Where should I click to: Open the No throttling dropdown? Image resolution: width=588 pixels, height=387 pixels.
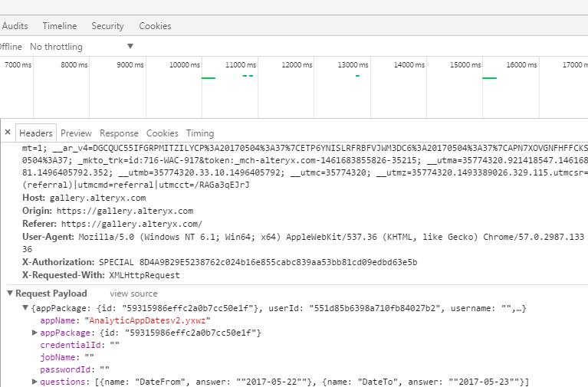[82, 47]
